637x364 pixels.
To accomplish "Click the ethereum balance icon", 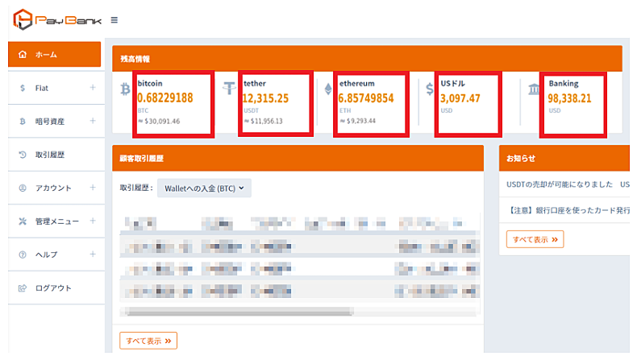I will click(328, 89).
